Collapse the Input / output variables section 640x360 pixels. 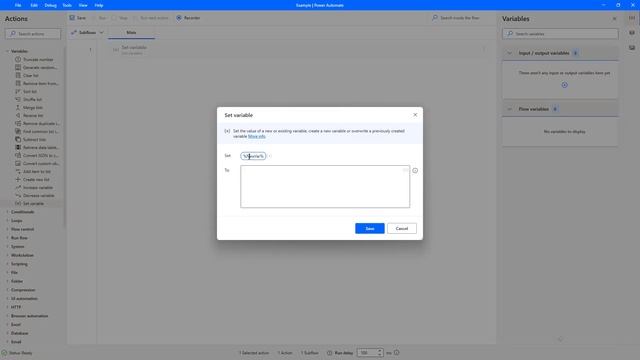pyautogui.click(x=509, y=53)
